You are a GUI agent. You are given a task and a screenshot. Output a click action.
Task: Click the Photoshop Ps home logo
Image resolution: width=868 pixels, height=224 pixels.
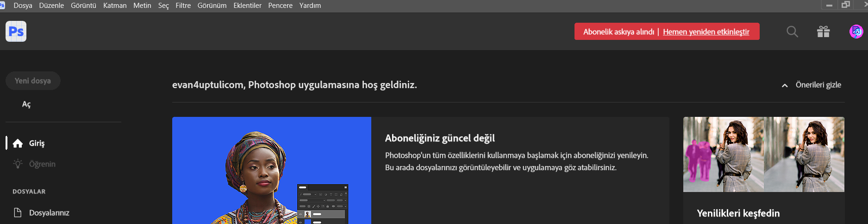pyautogui.click(x=16, y=32)
